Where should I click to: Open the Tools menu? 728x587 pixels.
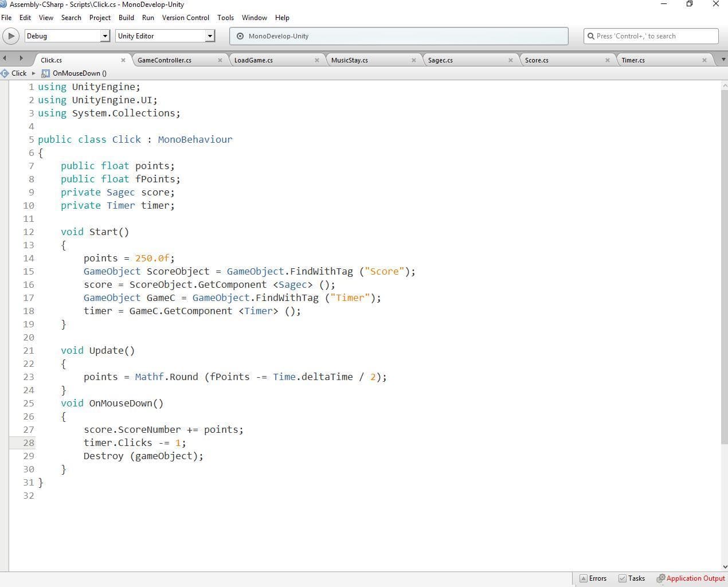pyautogui.click(x=225, y=18)
